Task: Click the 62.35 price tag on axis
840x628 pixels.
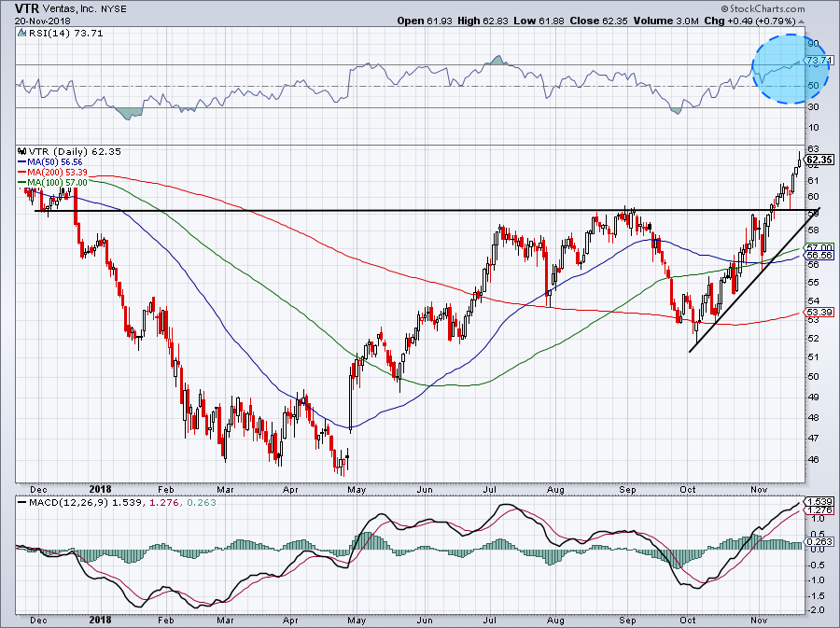Action: [819, 160]
